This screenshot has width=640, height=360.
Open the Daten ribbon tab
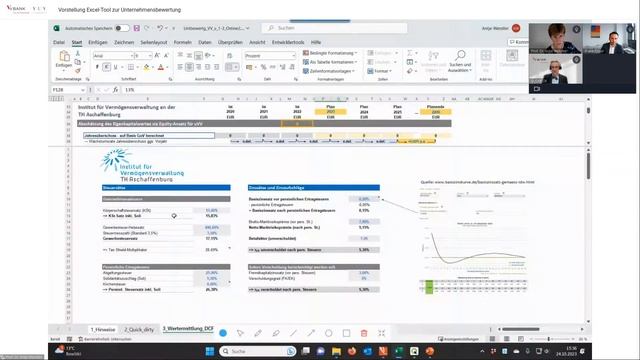[x=205, y=42]
